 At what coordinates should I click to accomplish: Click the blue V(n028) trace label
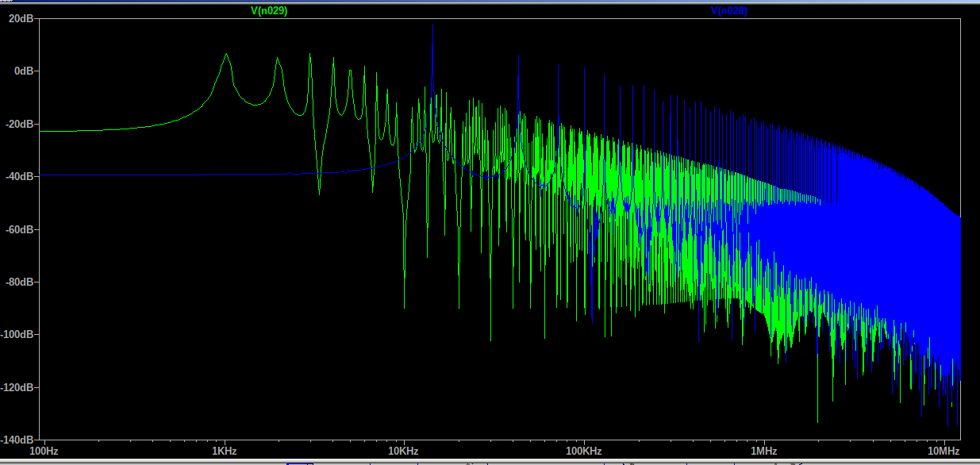pos(729,11)
